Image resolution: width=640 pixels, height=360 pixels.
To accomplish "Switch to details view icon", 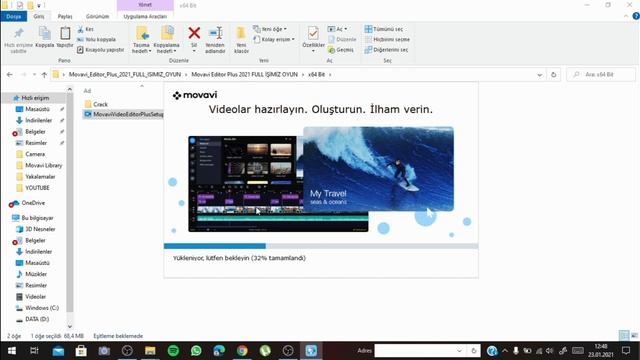I will point(624,336).
